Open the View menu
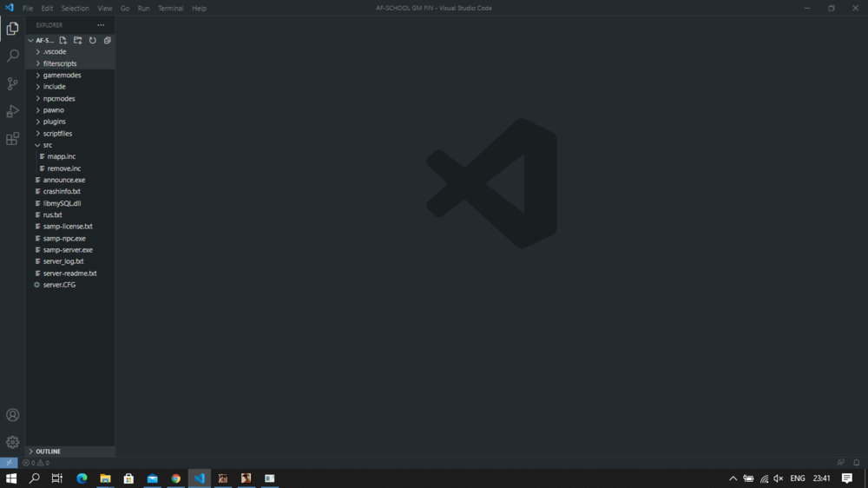Viewport: 868px width, 488px height. coord(105,9)
